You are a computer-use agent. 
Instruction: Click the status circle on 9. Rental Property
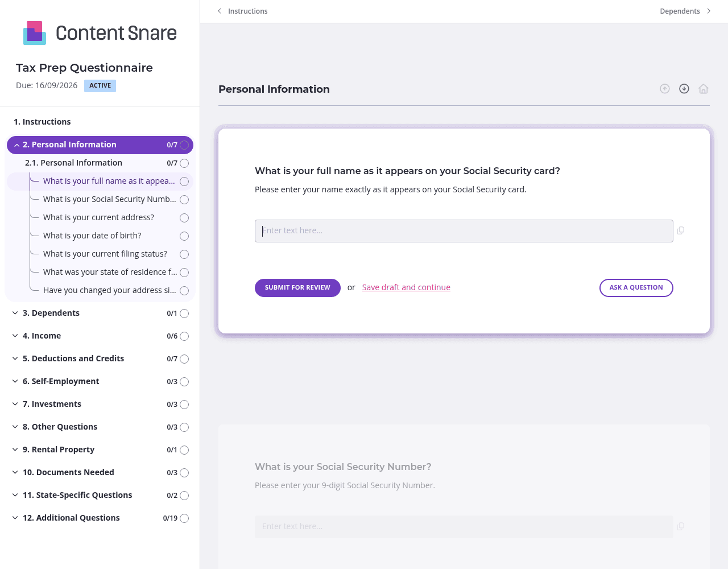[184, 450]
